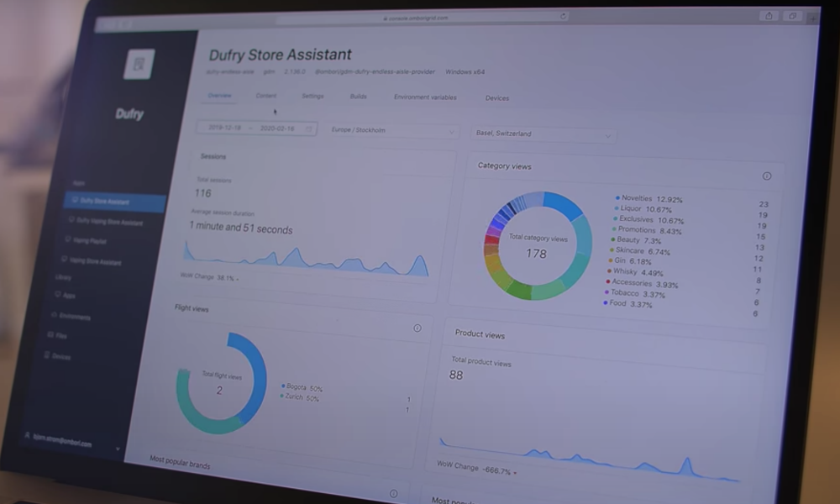Click "1 minute and 51 seconds" duration
840x504 pixels.
(x=241, y=228)
